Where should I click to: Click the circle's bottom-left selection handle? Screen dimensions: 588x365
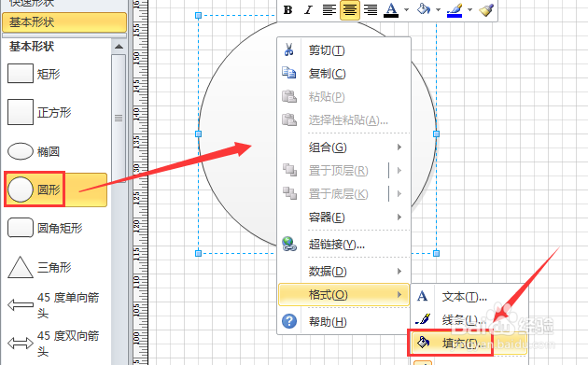[199, 253]
